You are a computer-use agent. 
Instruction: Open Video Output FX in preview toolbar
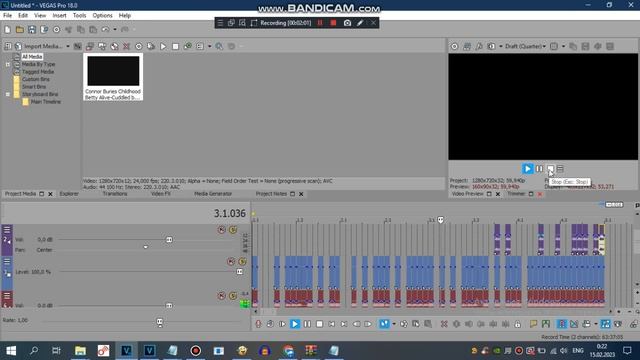(479, 46)
